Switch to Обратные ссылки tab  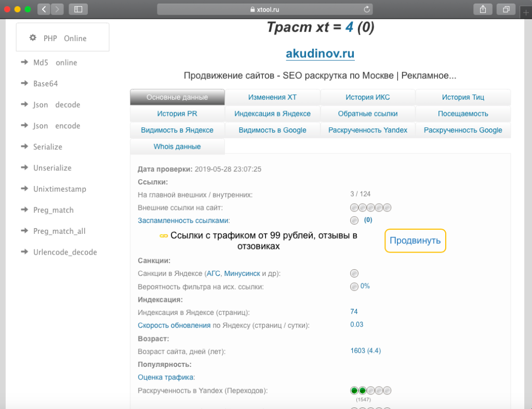(368, 114)
